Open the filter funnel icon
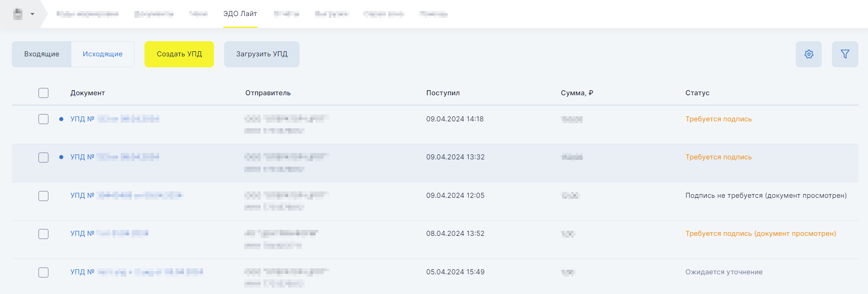Screen dimensions: 868x294 point(845,54)
